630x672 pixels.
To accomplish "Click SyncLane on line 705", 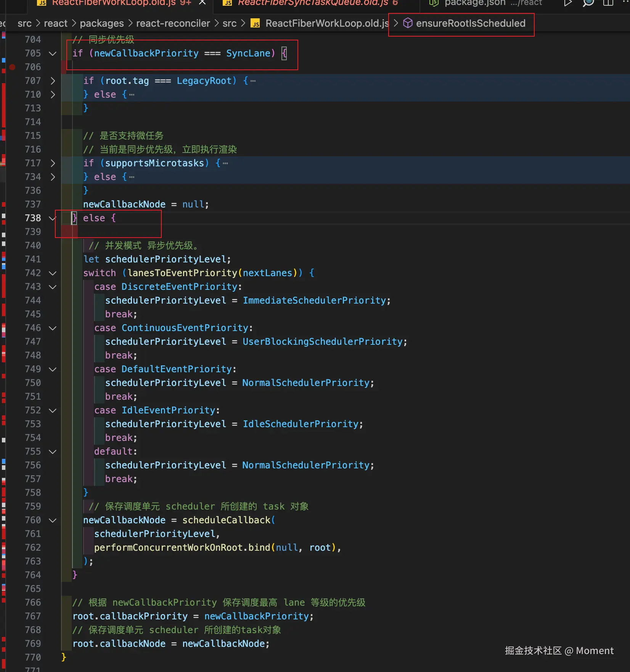I will point(248,53).
